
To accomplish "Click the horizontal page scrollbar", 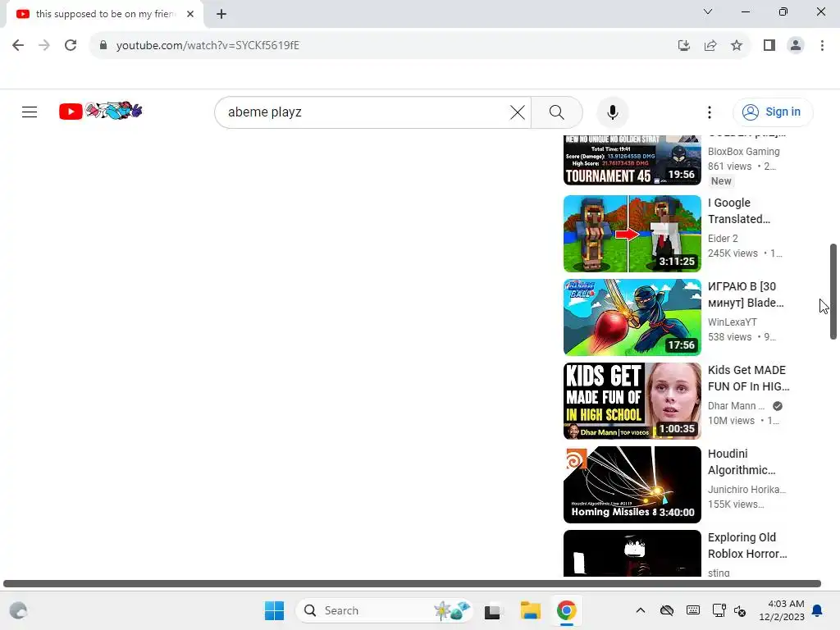I will pos(412,583).
